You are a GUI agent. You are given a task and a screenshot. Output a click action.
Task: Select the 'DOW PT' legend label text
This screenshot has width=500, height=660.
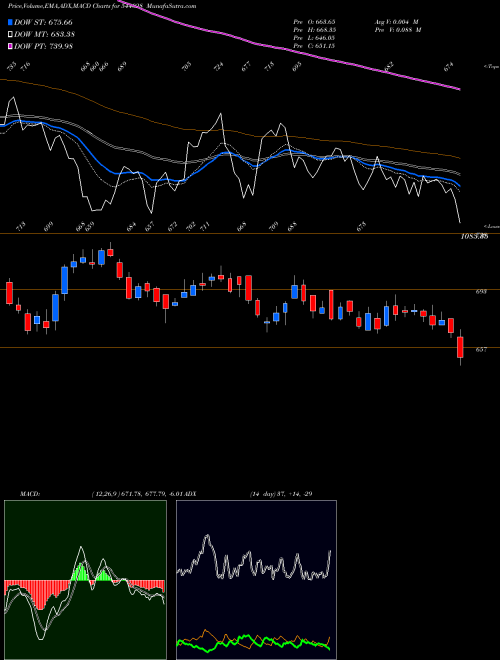point(43,46)
